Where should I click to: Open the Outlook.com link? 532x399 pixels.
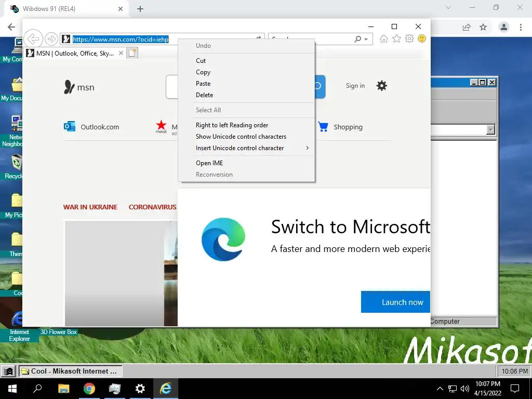click(x=100, y=127)
